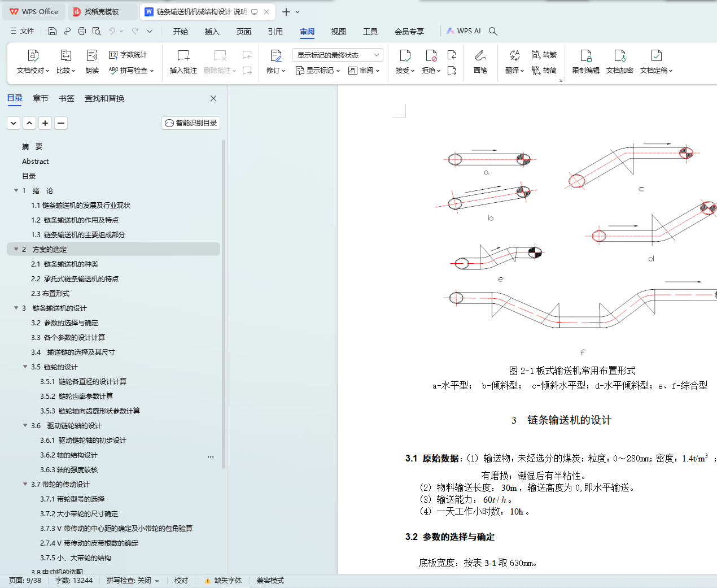The height and width of the screenshot is (588, 717).
Task: Open the 开始 ribbon tab
Action: point(181,32)
